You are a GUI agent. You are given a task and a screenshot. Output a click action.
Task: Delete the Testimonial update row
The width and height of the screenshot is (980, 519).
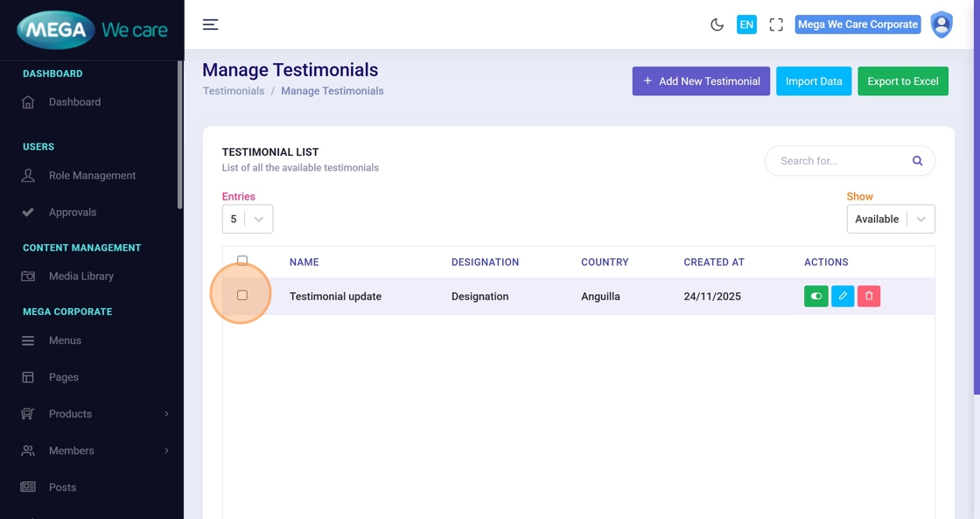click(x=869, y=297)
